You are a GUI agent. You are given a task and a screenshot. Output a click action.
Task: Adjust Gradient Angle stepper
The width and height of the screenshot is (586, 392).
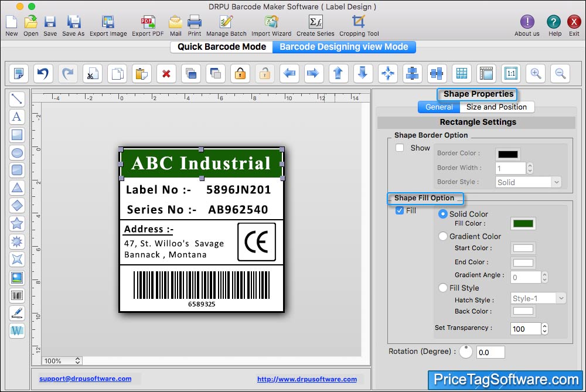(x=544, y=277)
